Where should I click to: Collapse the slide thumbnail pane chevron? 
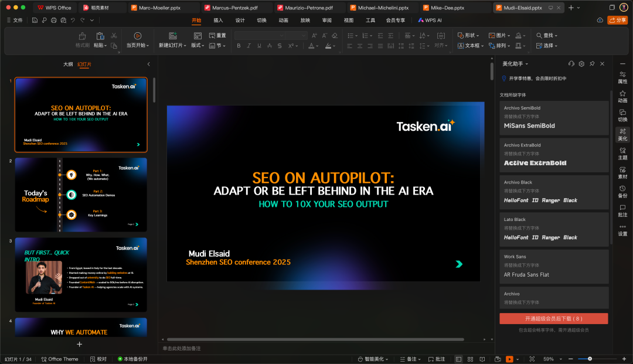pos(148,64)
